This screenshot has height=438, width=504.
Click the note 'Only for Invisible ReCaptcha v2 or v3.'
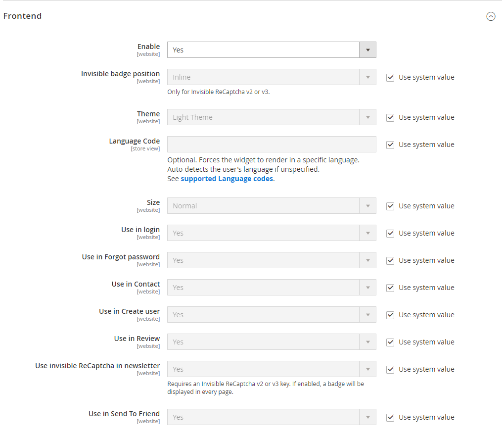(x=219, y=92)
